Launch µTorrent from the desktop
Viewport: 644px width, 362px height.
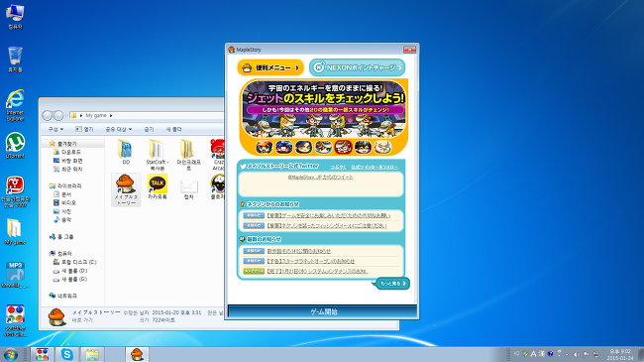coord(15,145)
